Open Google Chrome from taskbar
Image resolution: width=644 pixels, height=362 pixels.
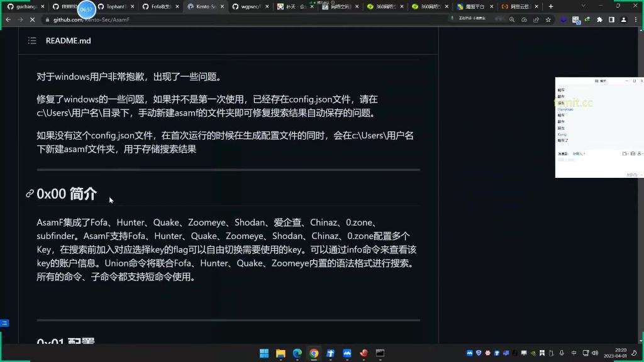[x=314, y=353]
